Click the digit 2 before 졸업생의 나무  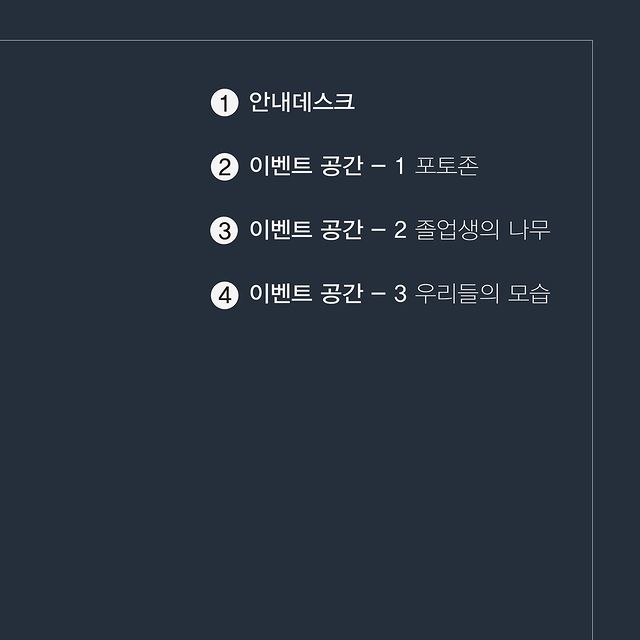point(400,231)
